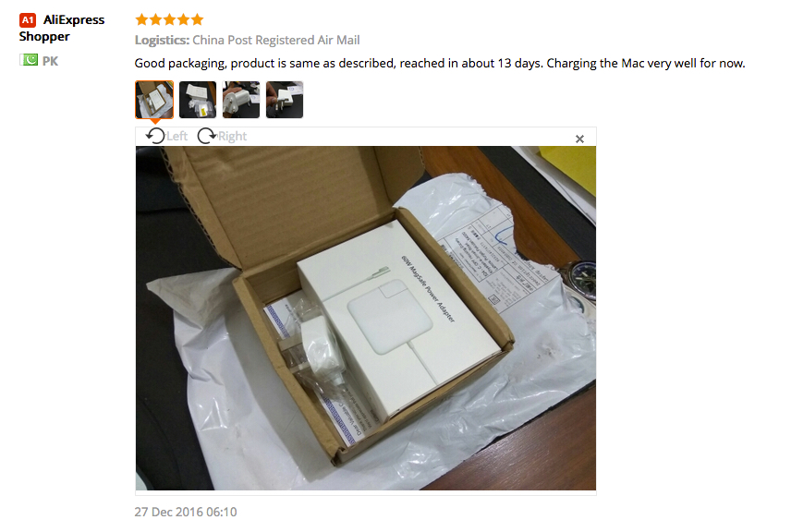Click the fifth orange rating star
Viewport: 791px width, 532px height.
[197, 19]
